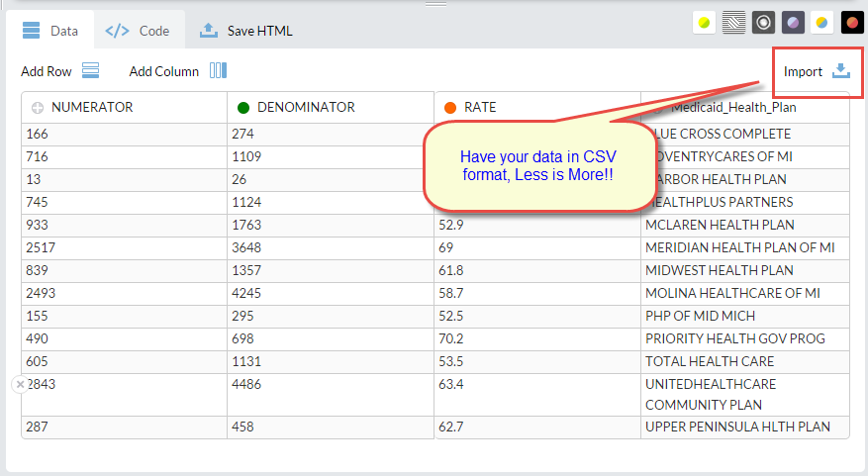This screenshot has height=476, width=868.
Task: Click the orange color dot beside RATE
Action: pos(450,108)
